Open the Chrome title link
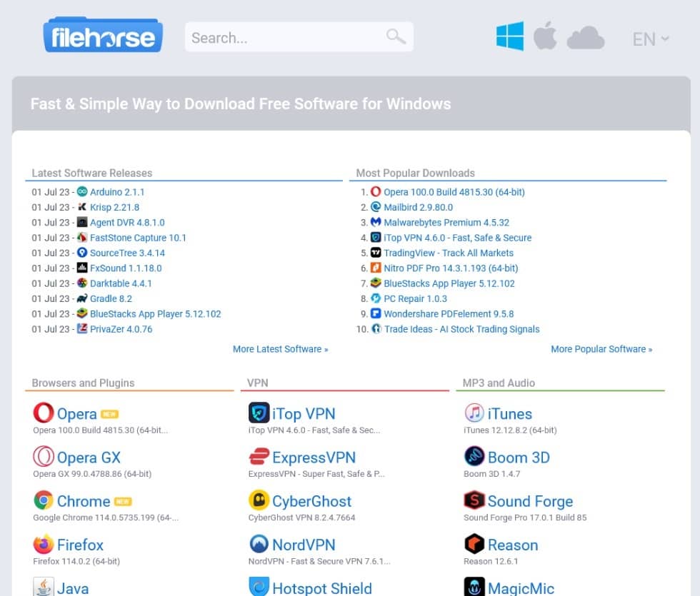Screen dimensions: 700x596 [x=84, y=501]
